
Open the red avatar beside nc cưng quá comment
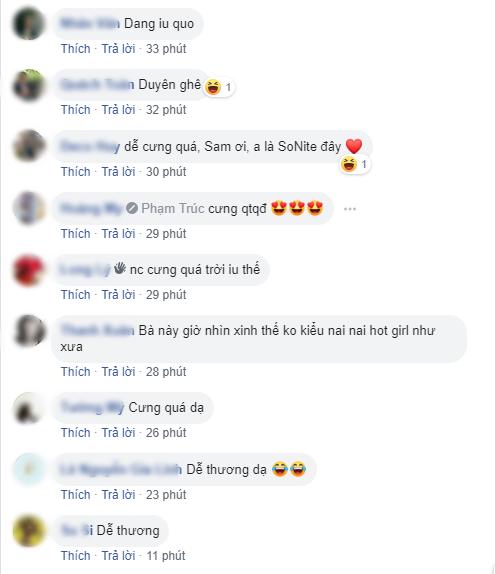click(29, 270)
